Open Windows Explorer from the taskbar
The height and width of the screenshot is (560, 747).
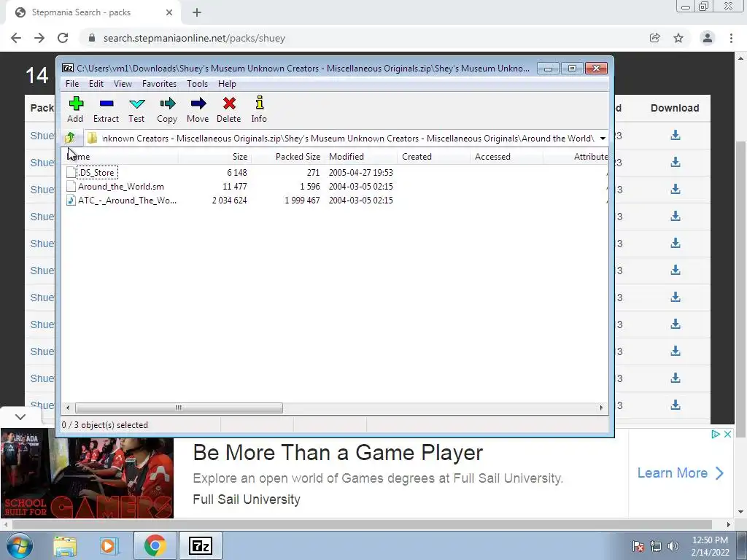(x=65, y=545)
